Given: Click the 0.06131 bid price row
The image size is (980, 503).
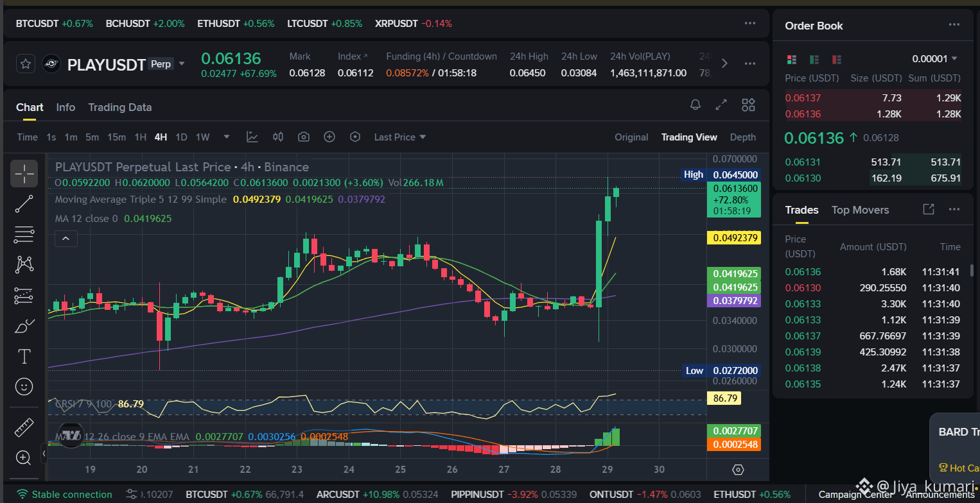Looking at the screenshot, I should [x=873, y=162].
